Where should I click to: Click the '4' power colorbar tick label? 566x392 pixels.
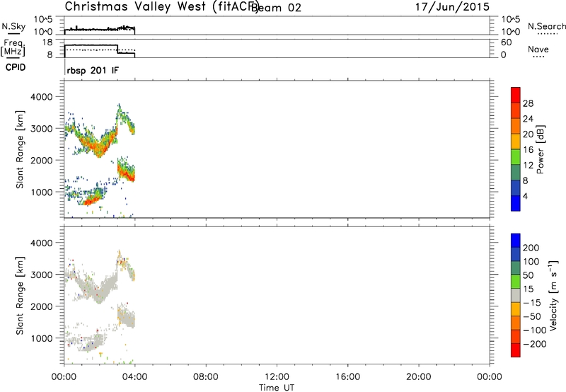tap(526, 196)
